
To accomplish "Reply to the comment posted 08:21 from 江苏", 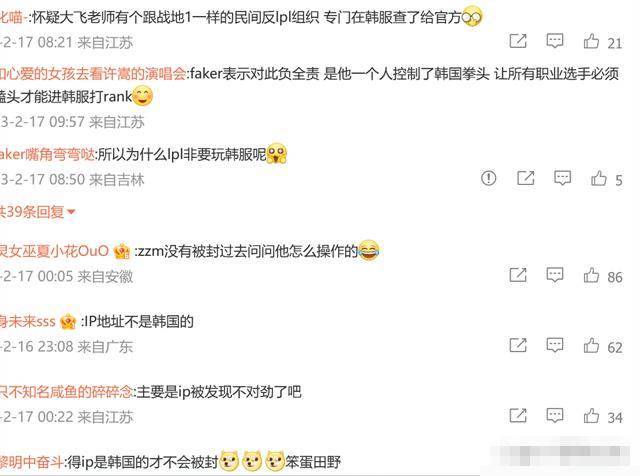I will pos(555,41).
